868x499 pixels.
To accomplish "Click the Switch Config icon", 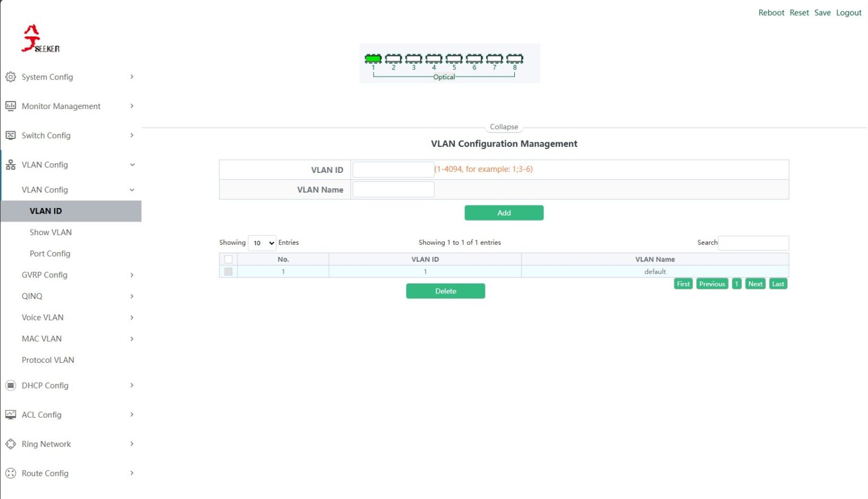I will [10, 135].
